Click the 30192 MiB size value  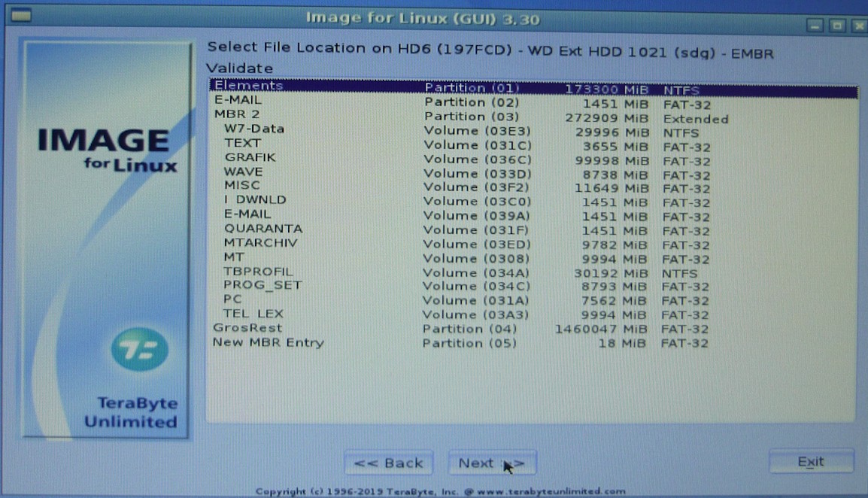pos(612,274)
